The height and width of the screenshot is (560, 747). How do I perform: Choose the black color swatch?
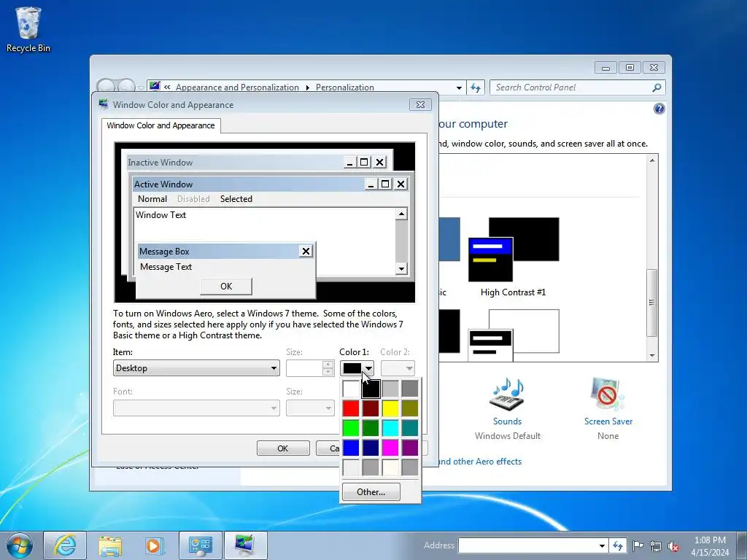pyautogui.click(x=371, y=389)
